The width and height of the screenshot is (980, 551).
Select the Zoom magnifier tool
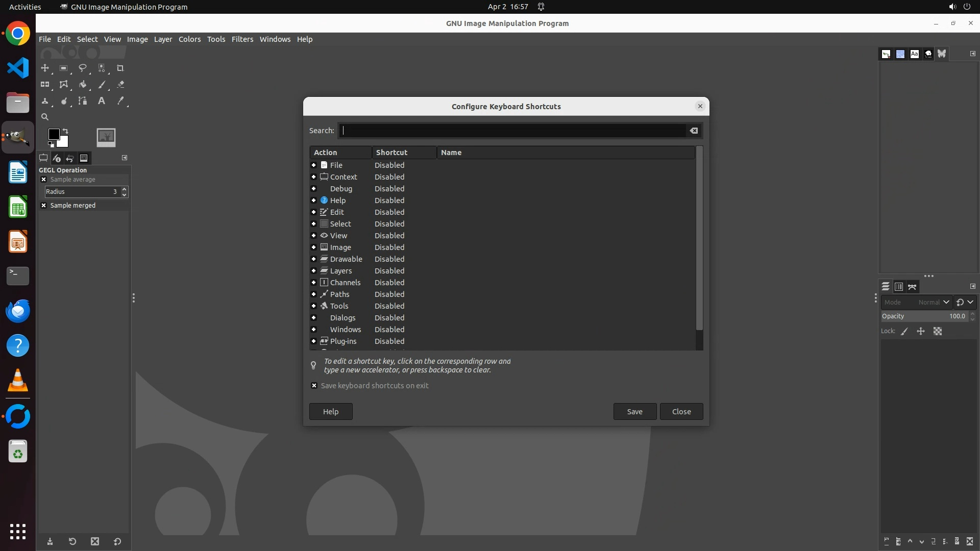45,117
